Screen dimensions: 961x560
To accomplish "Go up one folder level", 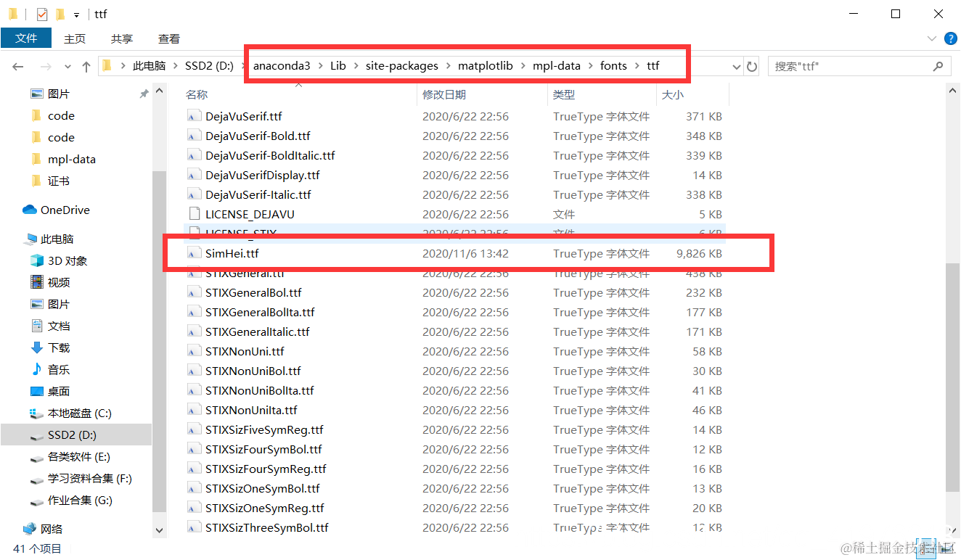I will click(86, 66).
